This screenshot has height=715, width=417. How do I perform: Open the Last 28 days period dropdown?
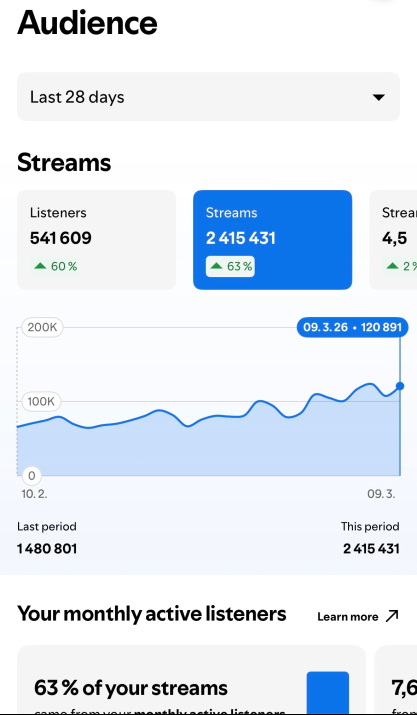[x=208, y=97]
